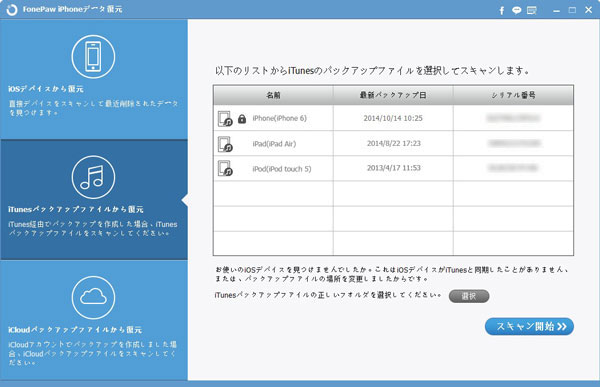Open the Facebook icon in title bar
This screenshot has height=387, width=600.
click(x=502, y=10)
